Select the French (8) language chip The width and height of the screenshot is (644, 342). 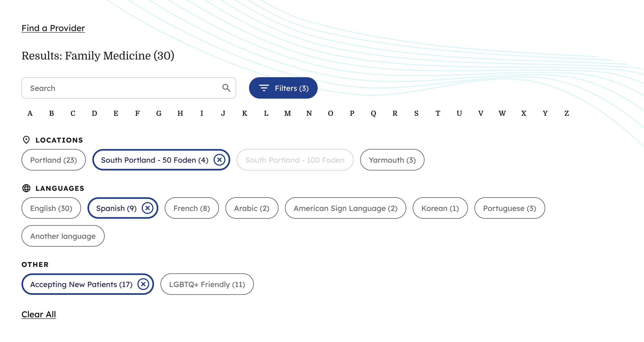point(192,208)
